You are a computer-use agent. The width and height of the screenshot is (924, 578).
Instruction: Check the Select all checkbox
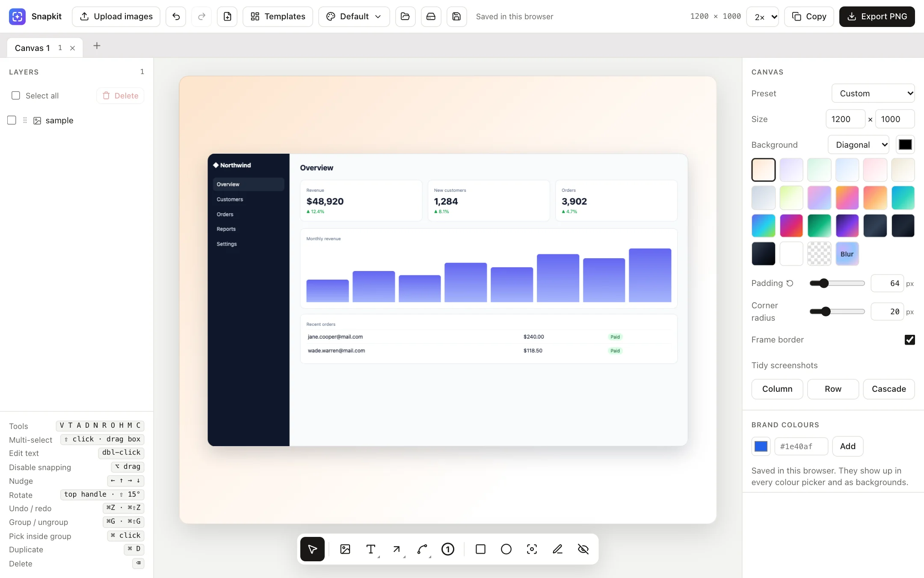click(x=16, y=95)
